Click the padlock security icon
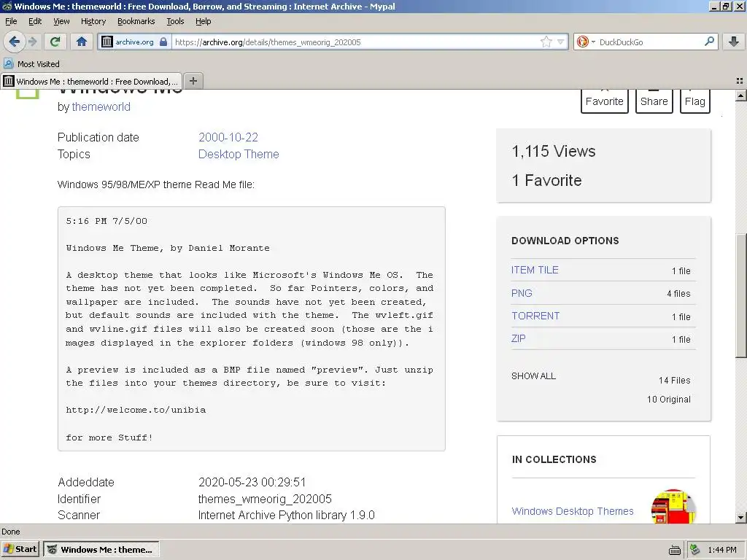 (x=163, y=42)
